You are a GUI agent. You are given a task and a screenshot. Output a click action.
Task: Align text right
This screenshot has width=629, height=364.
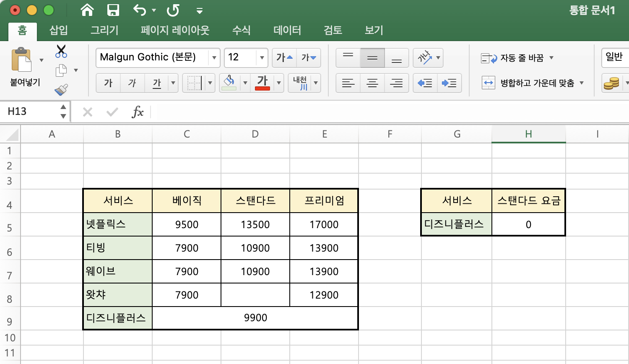point(397,83)
